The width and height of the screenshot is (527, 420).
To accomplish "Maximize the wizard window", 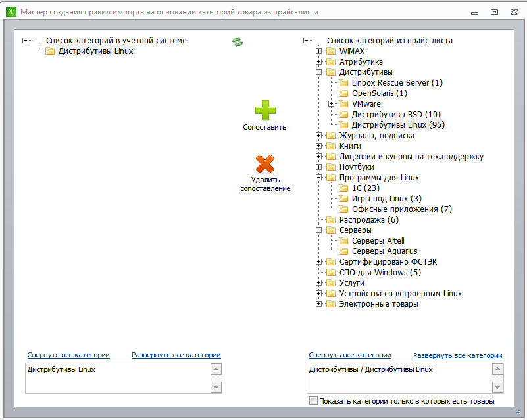I will click(494, 12).
